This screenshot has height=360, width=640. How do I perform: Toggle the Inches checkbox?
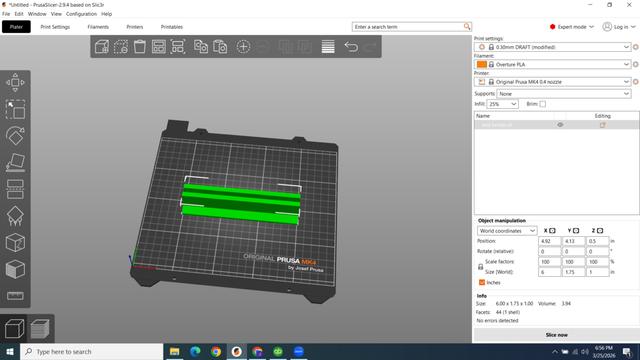coord(482,282)
